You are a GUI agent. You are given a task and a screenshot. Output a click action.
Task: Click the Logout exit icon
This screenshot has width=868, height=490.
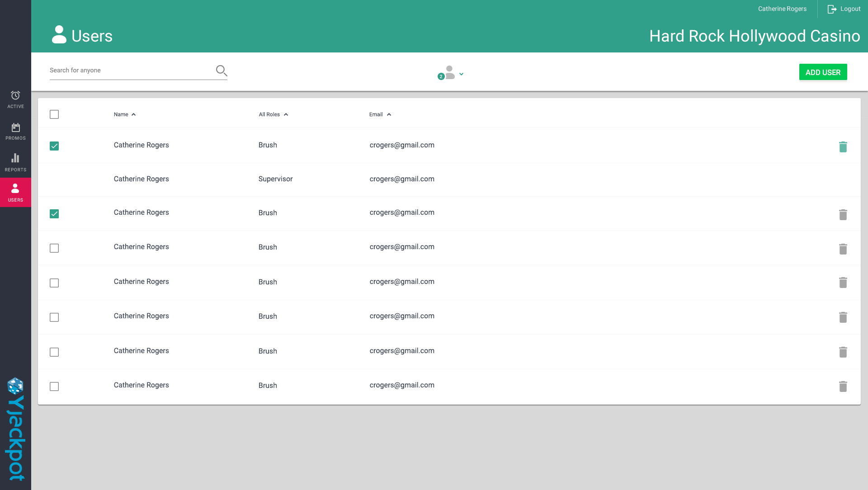pos(832,9)
